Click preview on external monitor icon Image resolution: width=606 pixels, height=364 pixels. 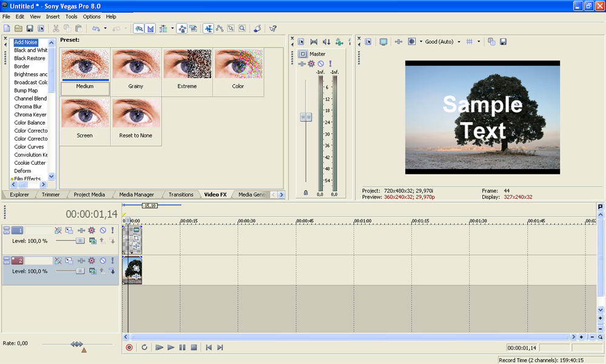[384, 42]
